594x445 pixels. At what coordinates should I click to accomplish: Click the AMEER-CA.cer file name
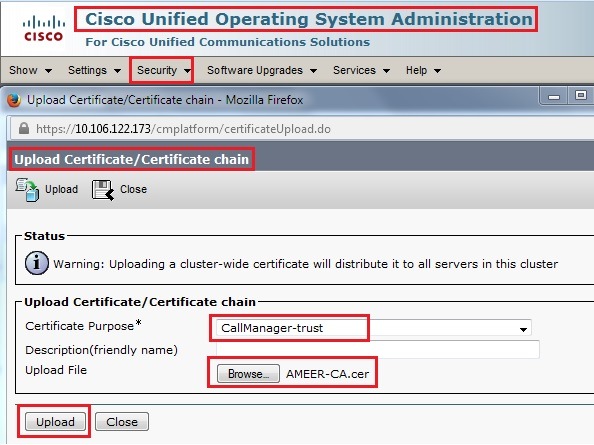328,374
